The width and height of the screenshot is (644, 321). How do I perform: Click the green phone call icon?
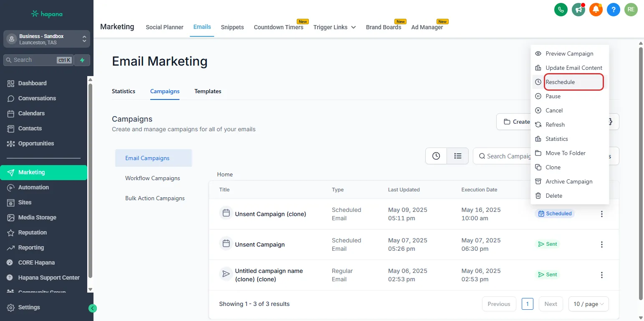561,10
